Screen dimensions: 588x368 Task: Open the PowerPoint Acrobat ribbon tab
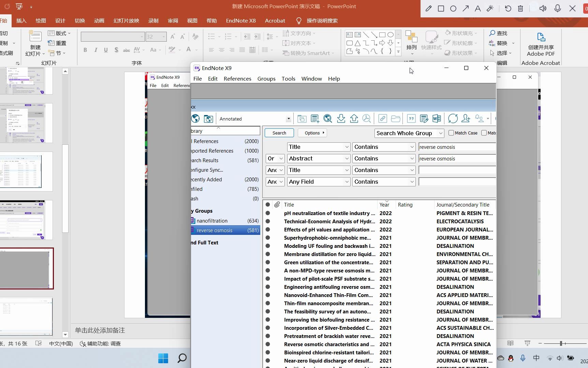coord(275,20)
